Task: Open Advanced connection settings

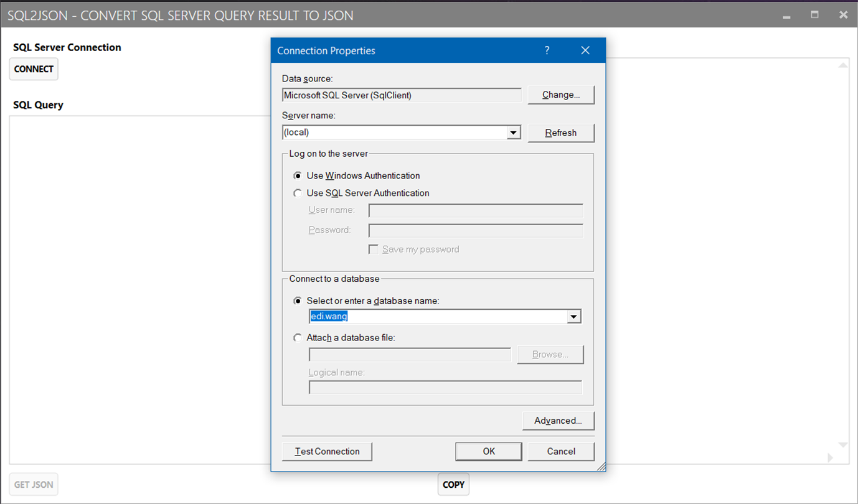Action: coord(559,421)
